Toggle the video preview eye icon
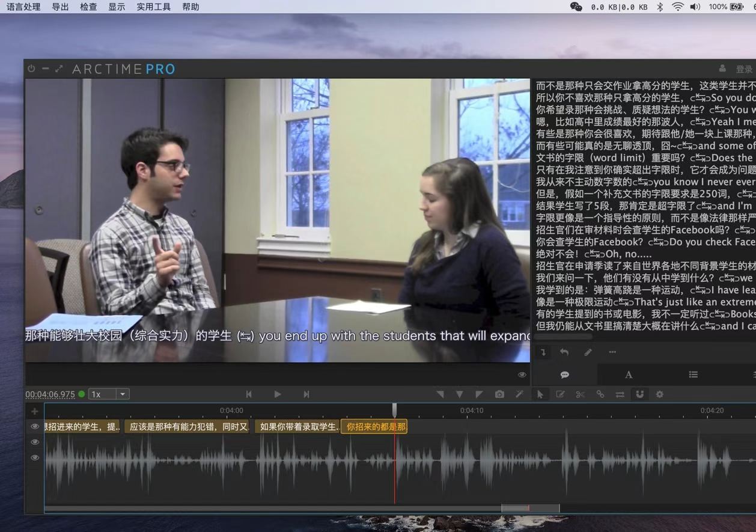The width and height of the screenshot is (756, 532). coord(522,375)
